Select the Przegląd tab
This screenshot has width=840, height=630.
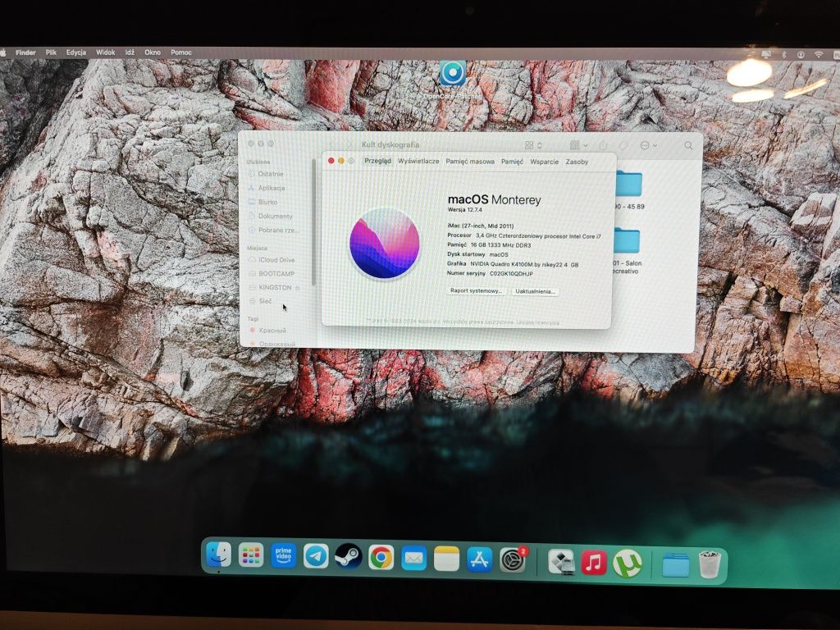[377, 161]
